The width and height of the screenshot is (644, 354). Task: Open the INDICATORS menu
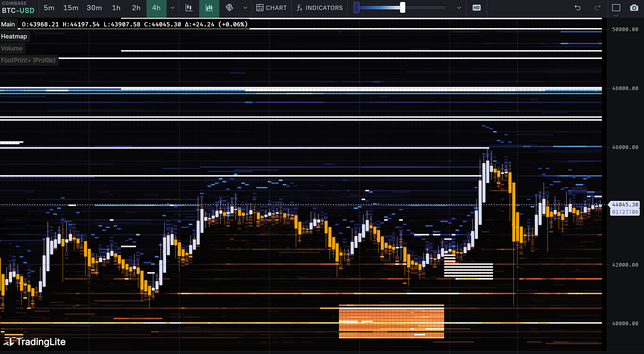(x=320, y=8)
